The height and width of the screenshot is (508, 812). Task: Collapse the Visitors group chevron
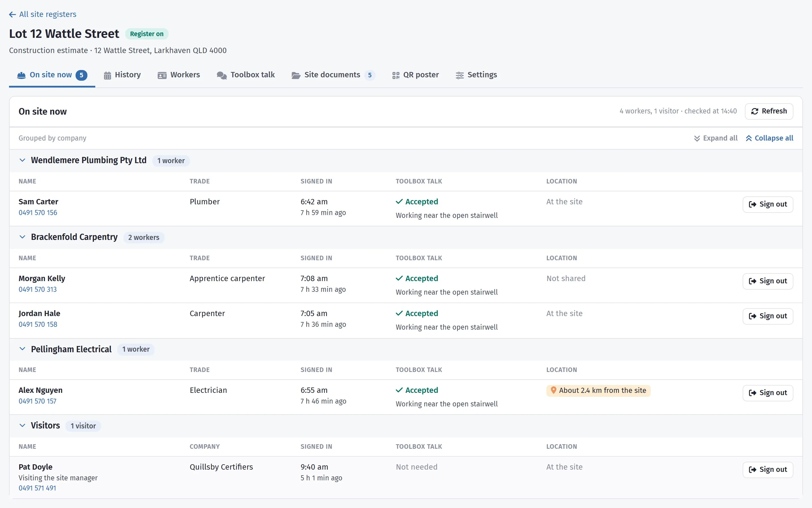tap(22, 425)
